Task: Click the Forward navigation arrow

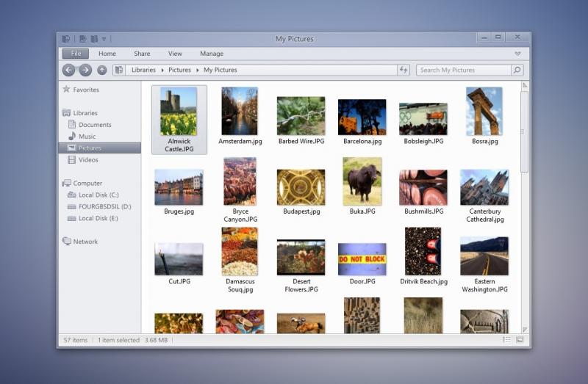Action: click(85, 70)
